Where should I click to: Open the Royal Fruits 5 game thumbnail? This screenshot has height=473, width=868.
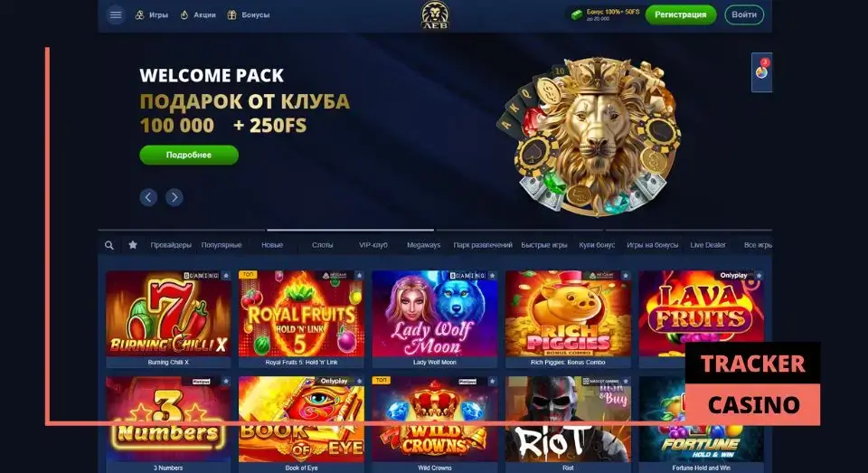(x=301, y=314)
